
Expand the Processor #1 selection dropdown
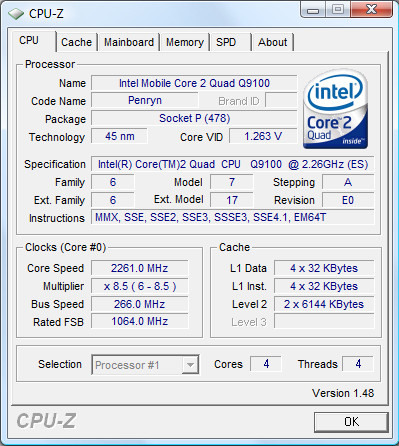pos(145,365)
